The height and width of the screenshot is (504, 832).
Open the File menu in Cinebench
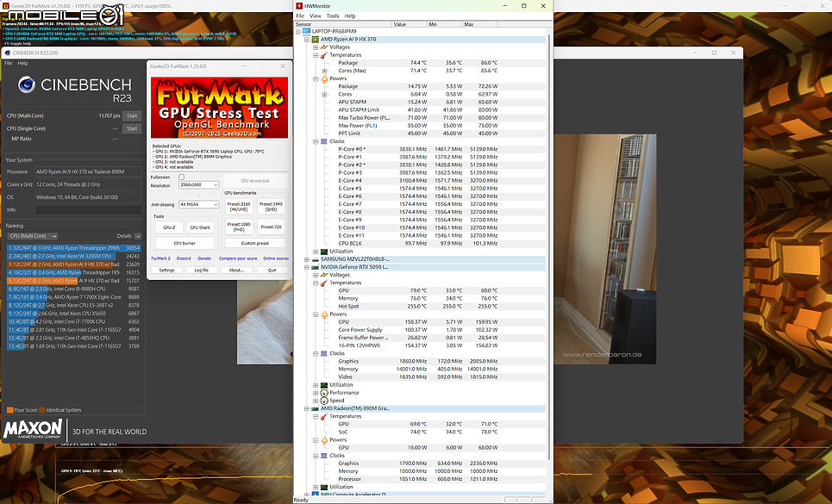9,63
